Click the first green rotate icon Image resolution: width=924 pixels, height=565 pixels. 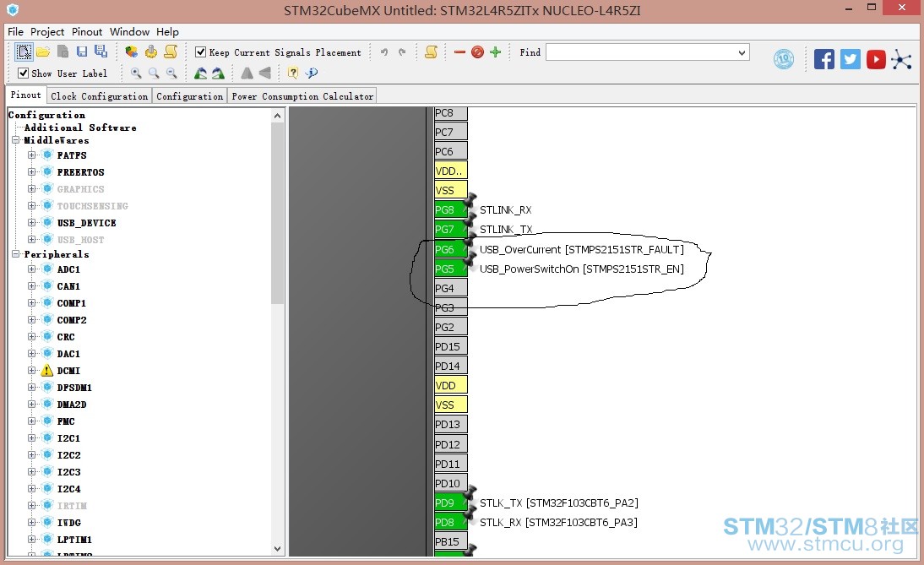200,73
